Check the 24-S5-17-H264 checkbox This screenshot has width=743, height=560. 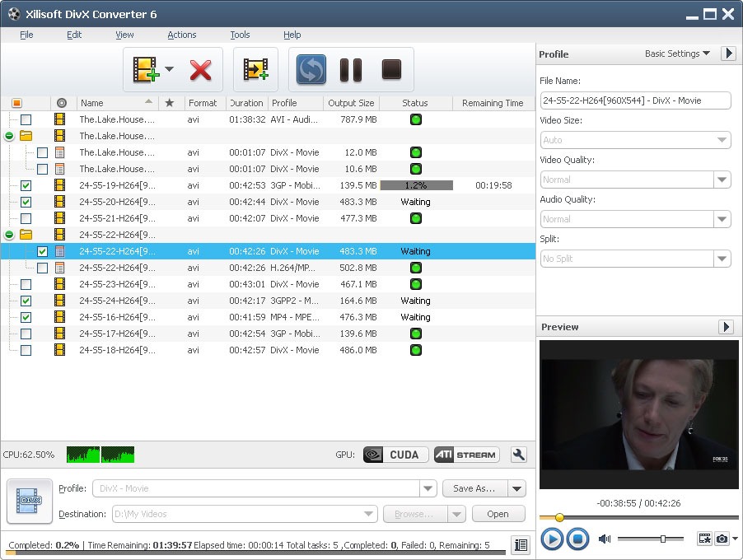pyautogui.click(x=26, y=334)
